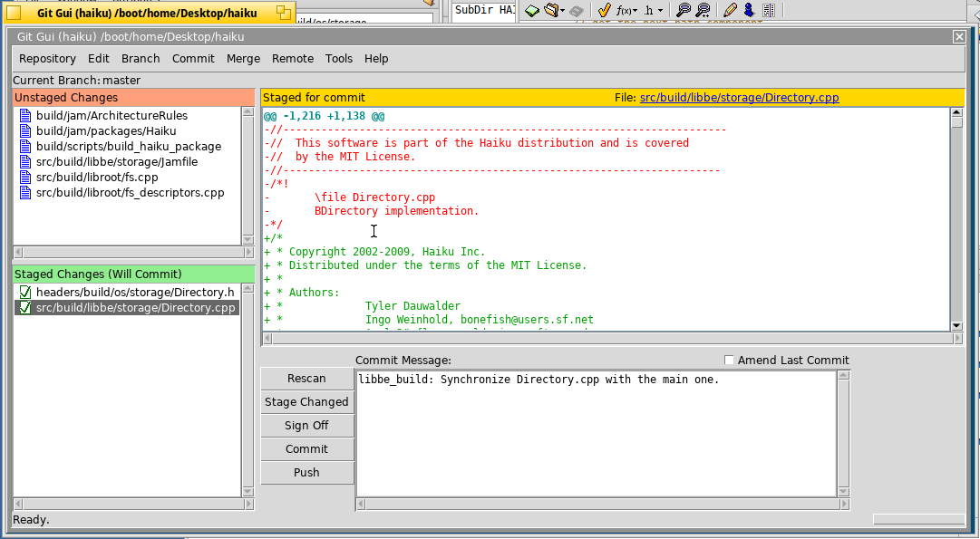Select src/build/libroot/fs.cpp entry

pyautogui.click(x=97, y=178)
